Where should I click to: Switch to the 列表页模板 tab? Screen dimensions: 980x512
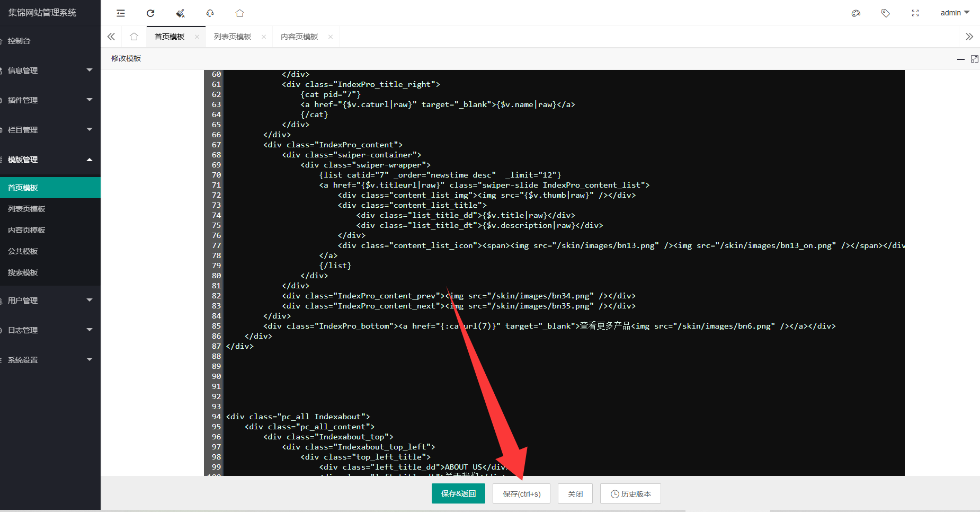233,37
